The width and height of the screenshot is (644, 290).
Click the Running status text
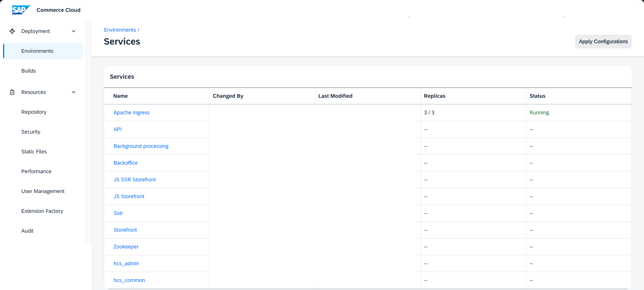539,113
